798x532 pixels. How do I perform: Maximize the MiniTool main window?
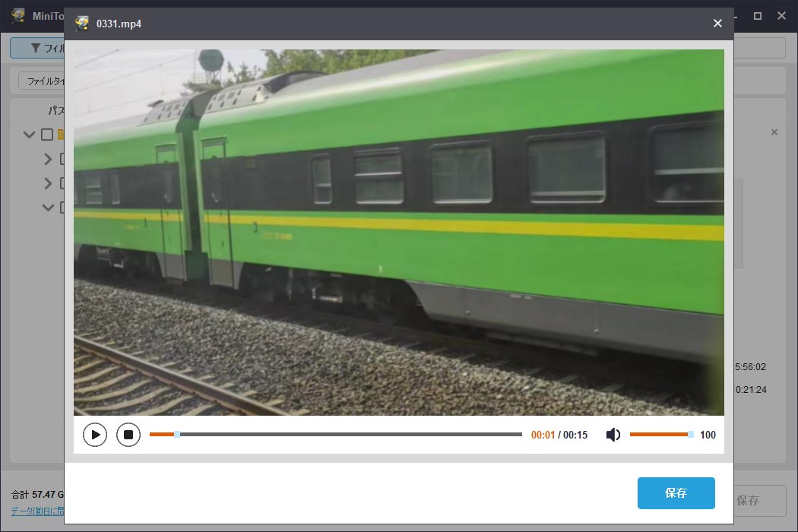tap(757, 16)
